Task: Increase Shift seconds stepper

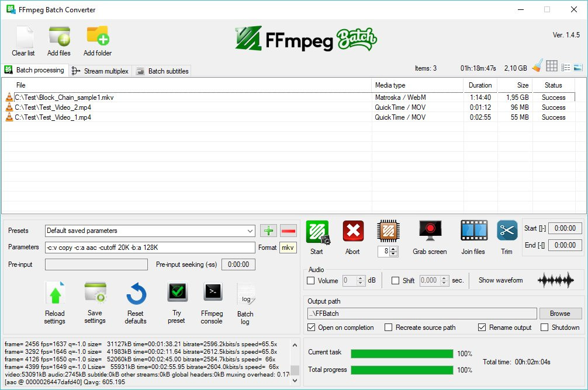Action: coord(444,278)
